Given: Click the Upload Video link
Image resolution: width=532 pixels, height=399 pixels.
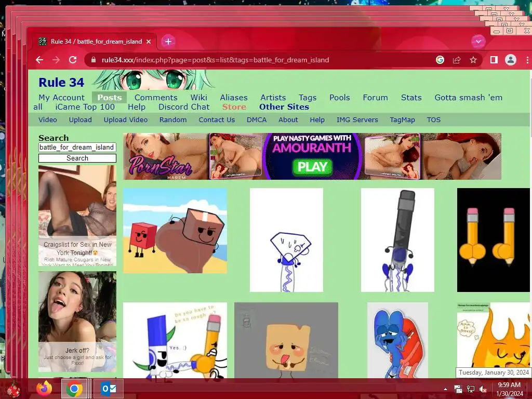Looking at the screenshot, I should (x=126, y=120).
